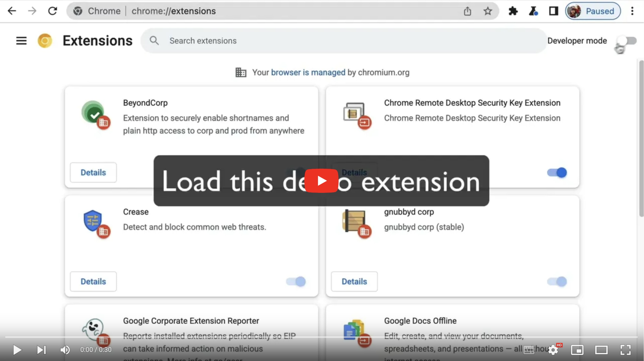Click the Extensions puzzle piece icon
Screen dimensions: 644x361
pos(513,11)
